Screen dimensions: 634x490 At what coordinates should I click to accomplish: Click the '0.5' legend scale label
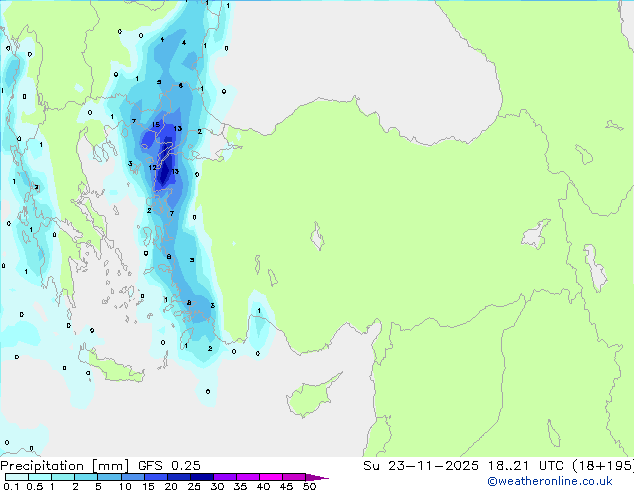click(x=34, y=486)
